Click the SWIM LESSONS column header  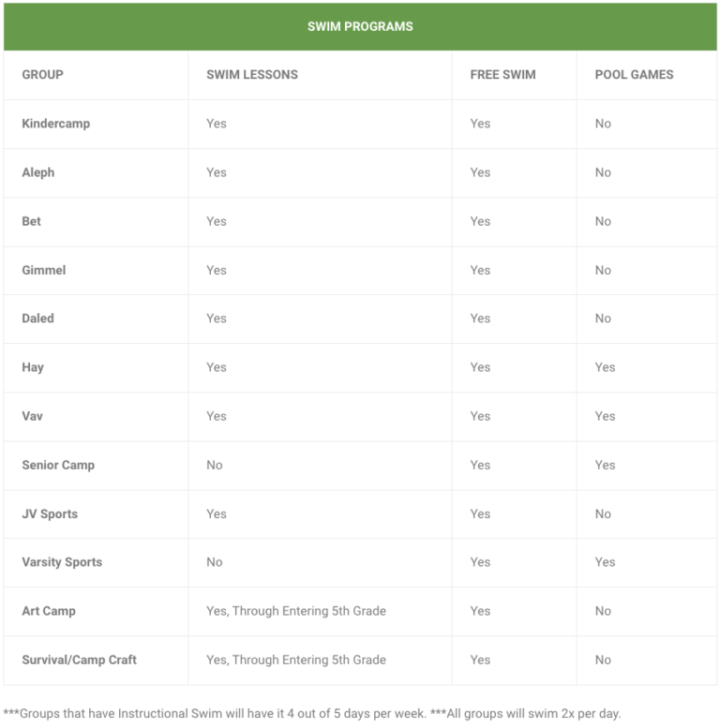252,75
